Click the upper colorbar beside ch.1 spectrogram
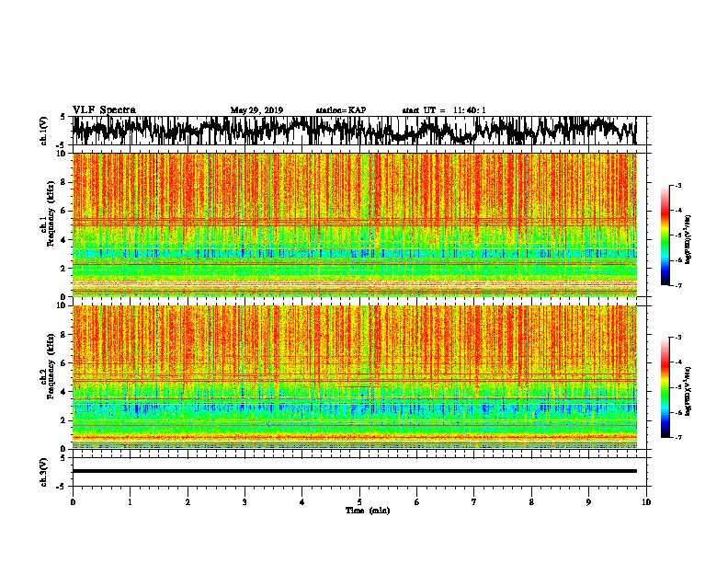 pos(665,236)
